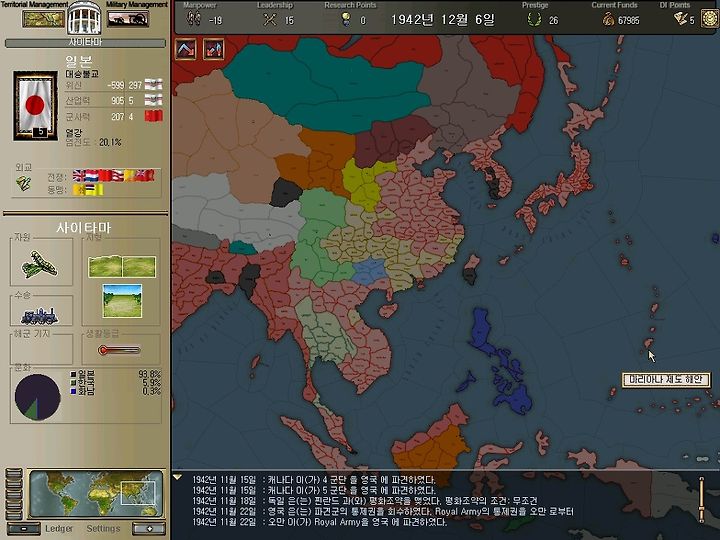Open Settings
720x540 pixels.
103,529
